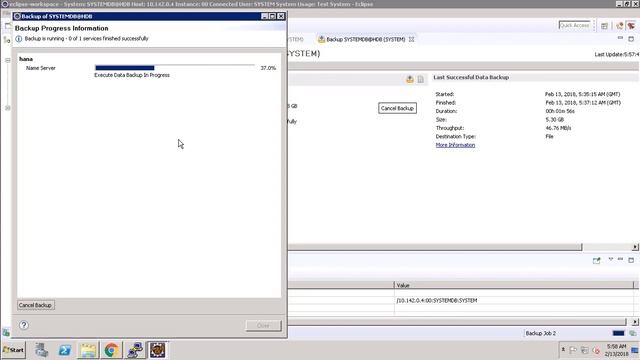Select the Backup SYSTEMDB@HDB (SYSTEM) editor tab
The image size is (640, 360).
pos(365,40)
